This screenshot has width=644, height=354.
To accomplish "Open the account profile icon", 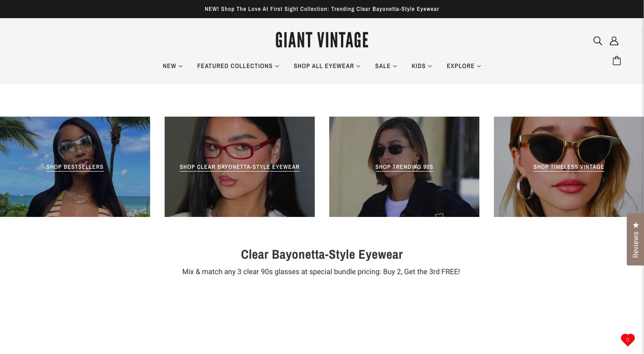I will coord(614,41).
